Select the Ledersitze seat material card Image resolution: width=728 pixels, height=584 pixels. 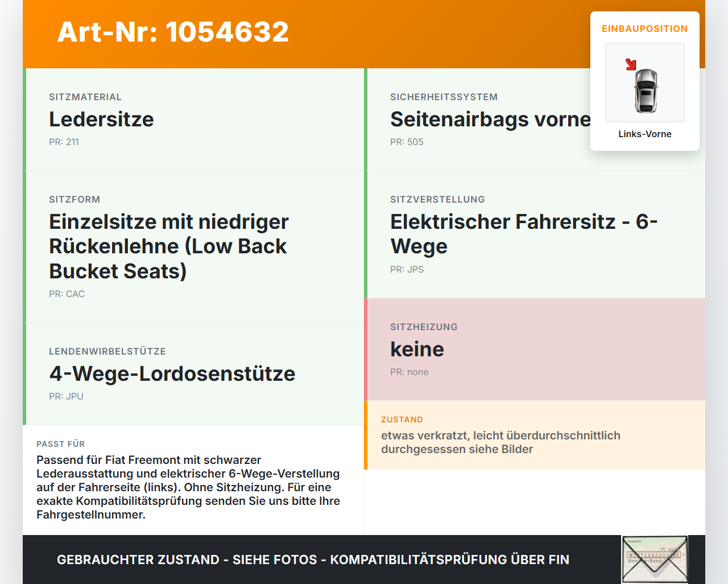point(193,120)
